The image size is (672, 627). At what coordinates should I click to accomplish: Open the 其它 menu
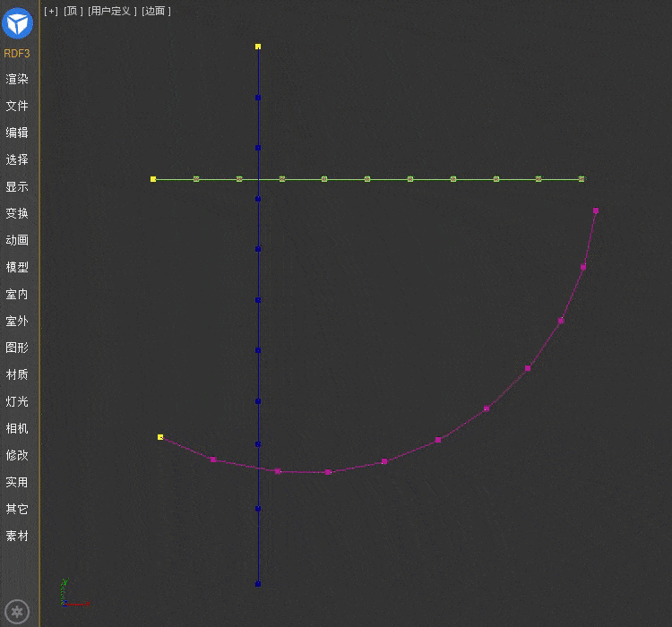click(x=17, y=509)
